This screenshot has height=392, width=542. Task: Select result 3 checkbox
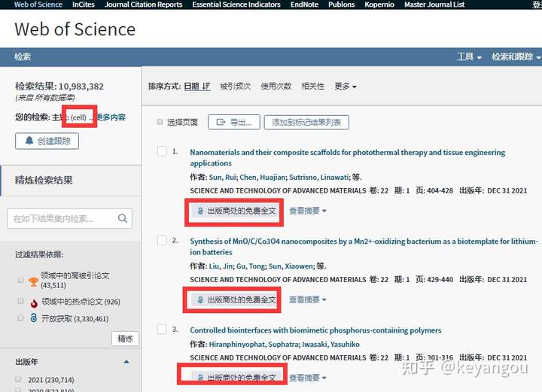click(162, 329)
